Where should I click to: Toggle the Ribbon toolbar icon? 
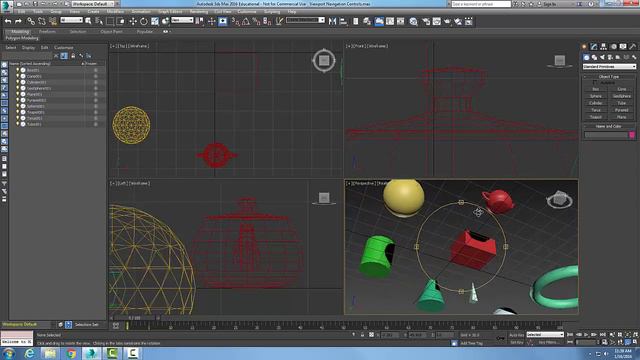point(379,21)
